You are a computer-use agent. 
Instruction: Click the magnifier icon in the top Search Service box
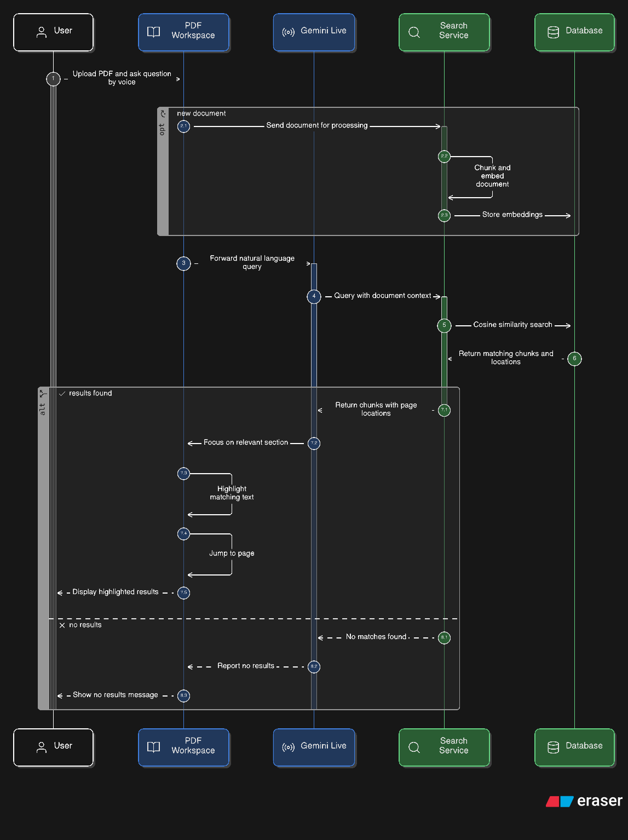pos(414,32)
